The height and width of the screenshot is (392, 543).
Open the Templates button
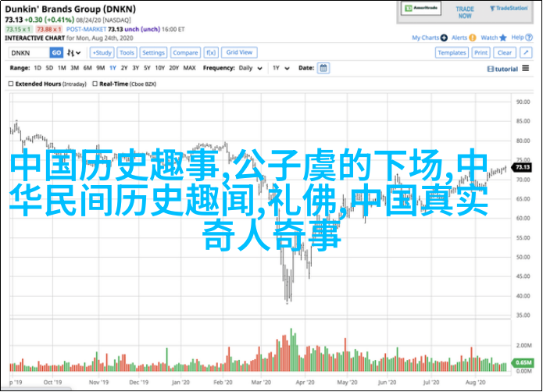click(452, 52)
